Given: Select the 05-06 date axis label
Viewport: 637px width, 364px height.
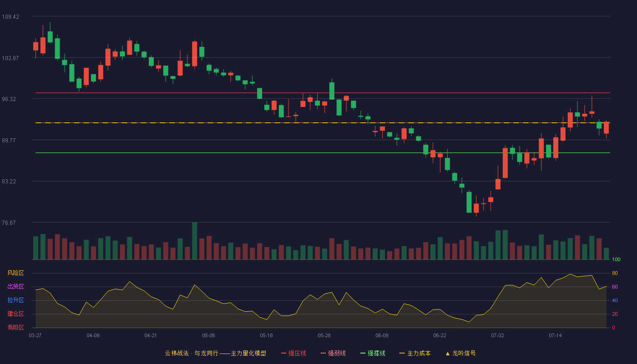Looking at the screenshot, I should (208, 335).
